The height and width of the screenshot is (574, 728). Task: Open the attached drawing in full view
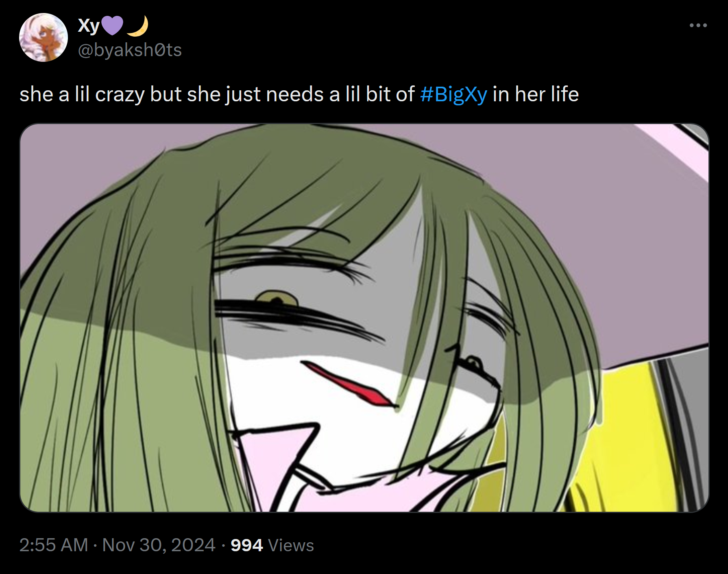pyautogui.click(x=364, y=318)
